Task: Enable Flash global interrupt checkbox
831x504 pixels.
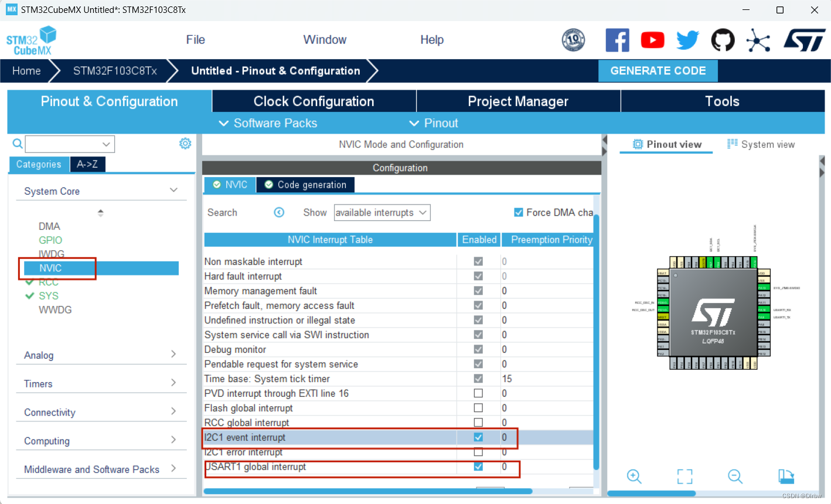Action: (x=478, y=408)
